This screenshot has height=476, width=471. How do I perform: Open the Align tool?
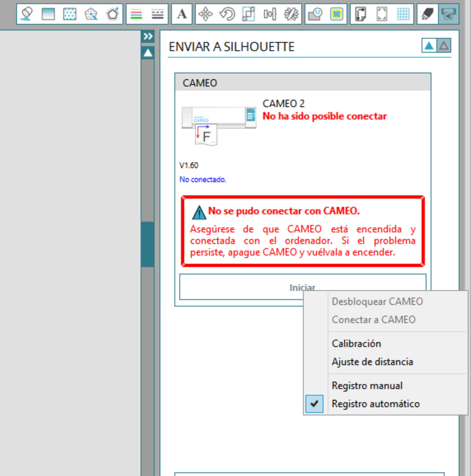(x=270, y=14)
